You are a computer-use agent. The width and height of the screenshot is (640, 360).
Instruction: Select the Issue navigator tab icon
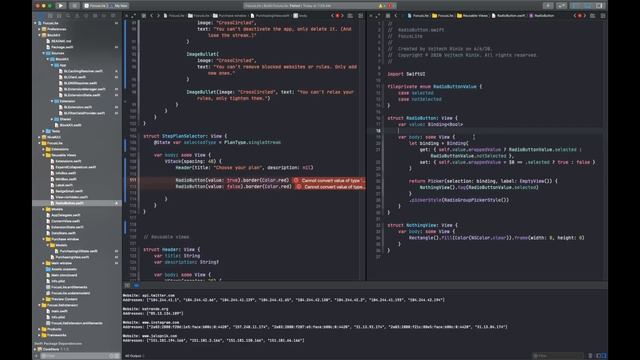click(77, 16)
